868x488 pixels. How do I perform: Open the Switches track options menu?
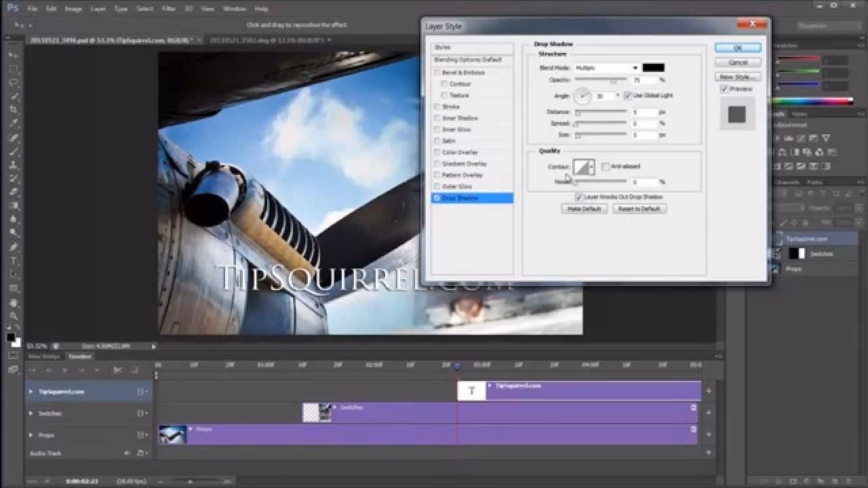142,413
